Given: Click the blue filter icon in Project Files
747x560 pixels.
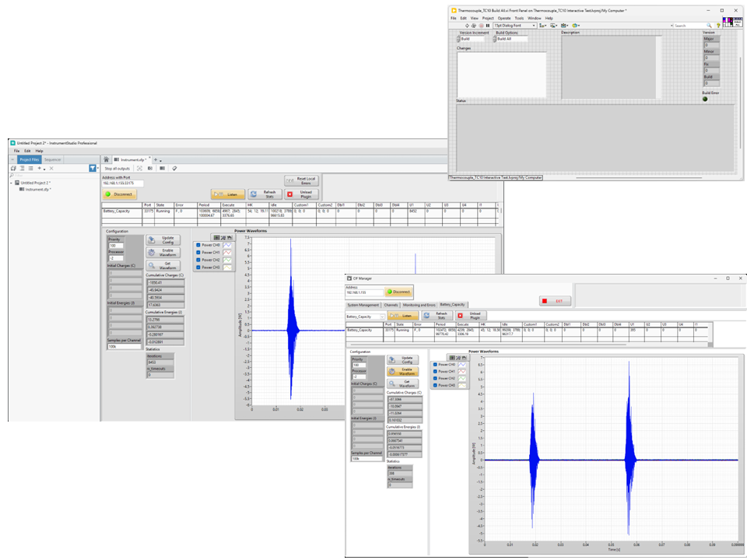Looking at the screenshot, I should [93, 168].
